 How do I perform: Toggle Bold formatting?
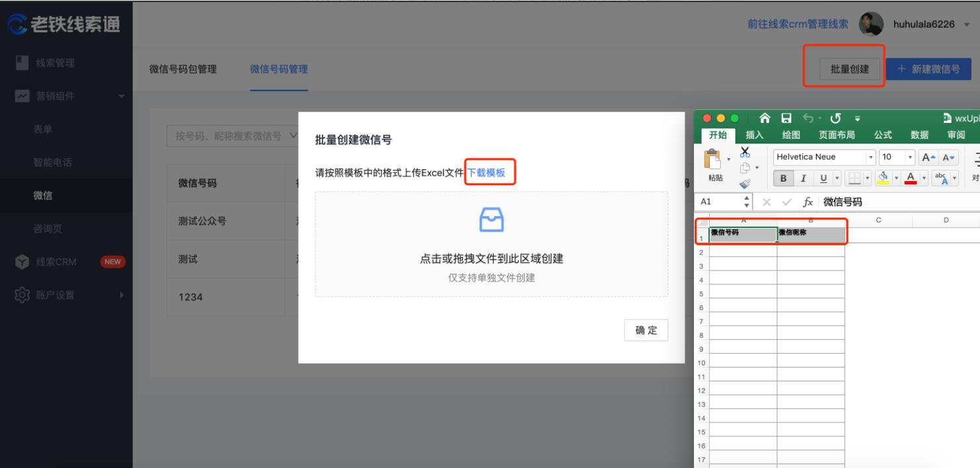coord(784,178)
